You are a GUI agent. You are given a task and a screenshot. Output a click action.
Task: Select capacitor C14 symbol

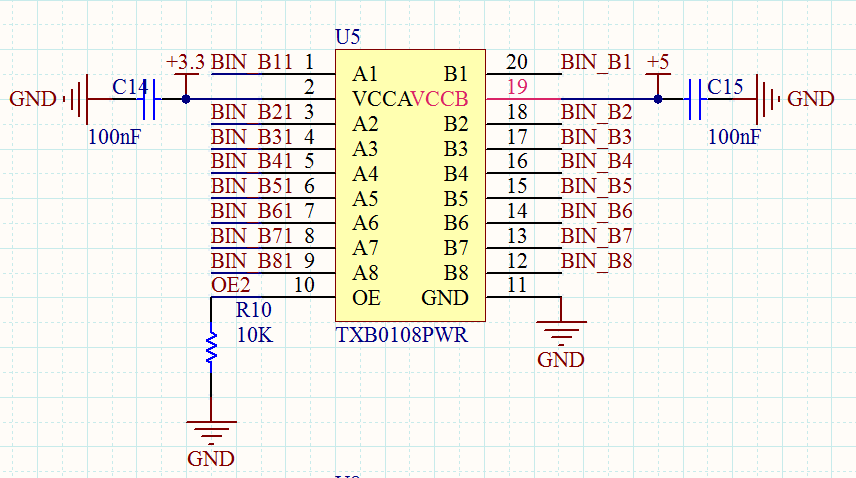149,99
